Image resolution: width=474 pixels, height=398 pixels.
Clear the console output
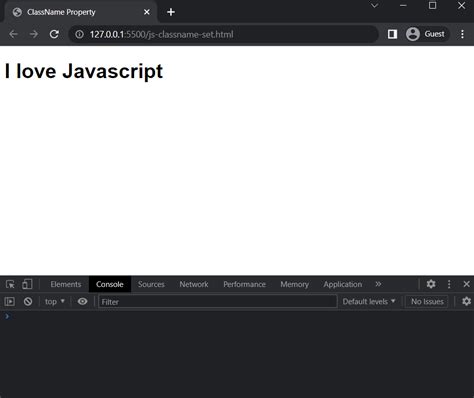(28, 302)
